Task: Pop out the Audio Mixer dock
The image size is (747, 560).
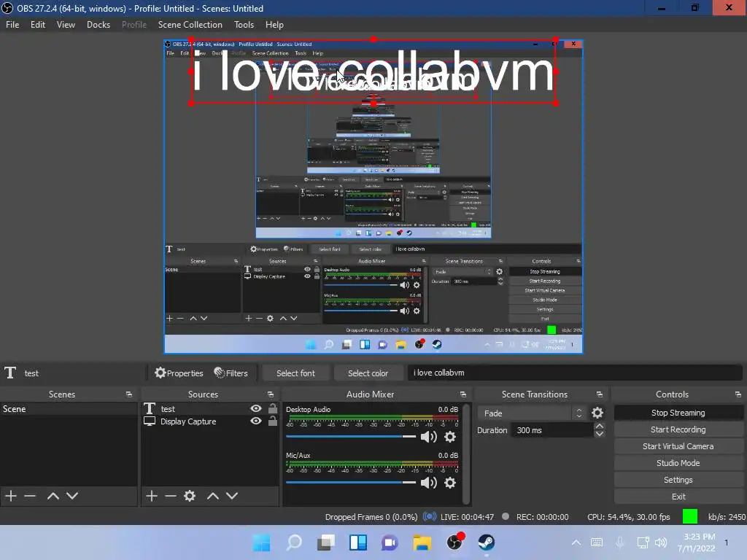Action: click(462, 394)
